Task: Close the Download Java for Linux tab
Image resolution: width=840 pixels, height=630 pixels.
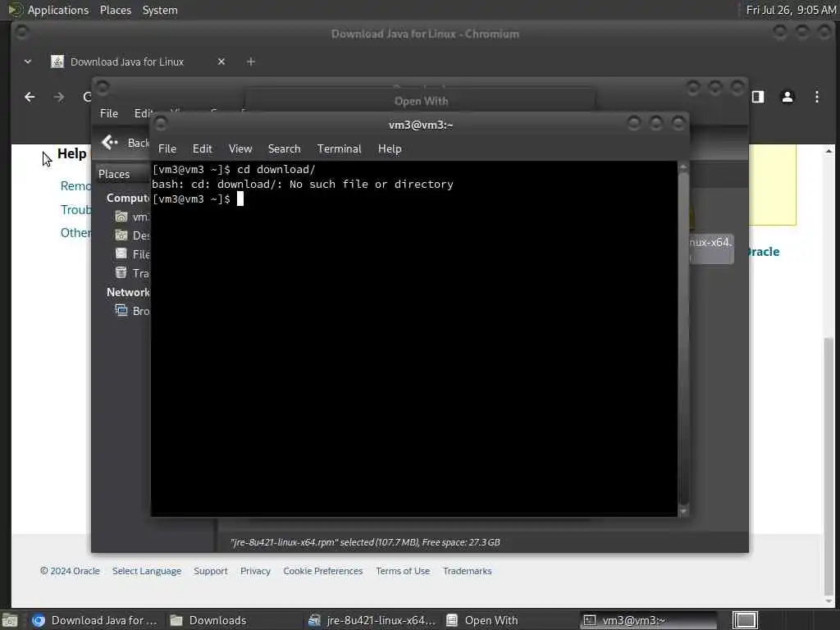Action: tap(221, 62)
